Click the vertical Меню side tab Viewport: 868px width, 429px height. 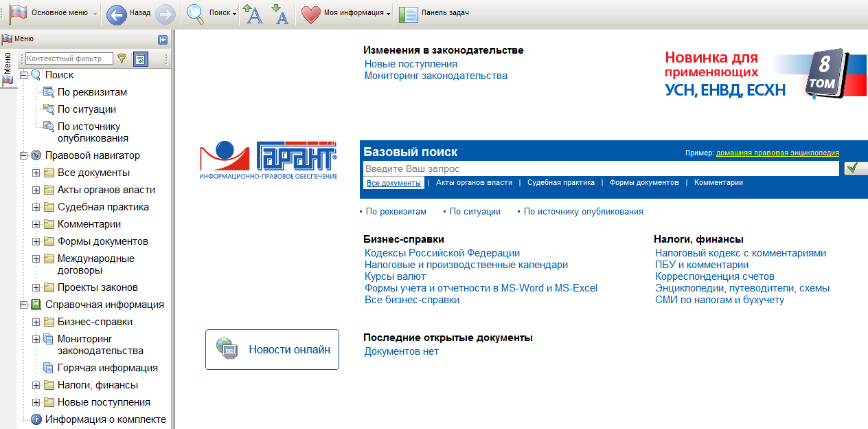pos(8,67)
